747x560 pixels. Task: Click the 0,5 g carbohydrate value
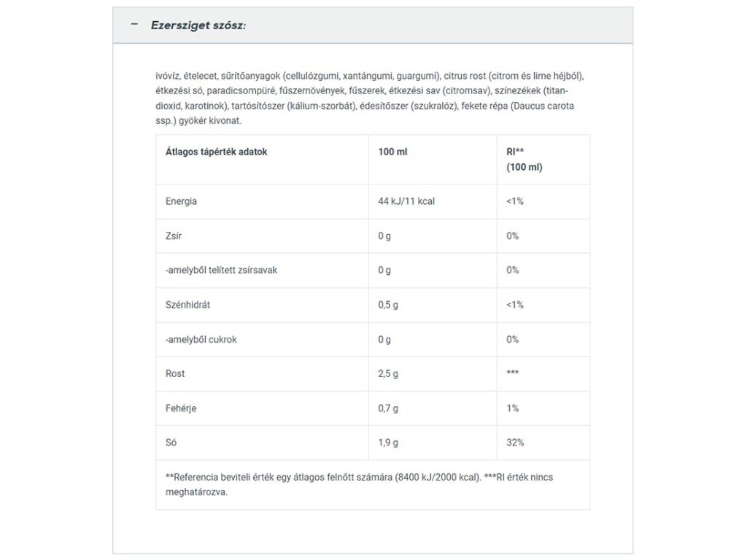point(388,305)
